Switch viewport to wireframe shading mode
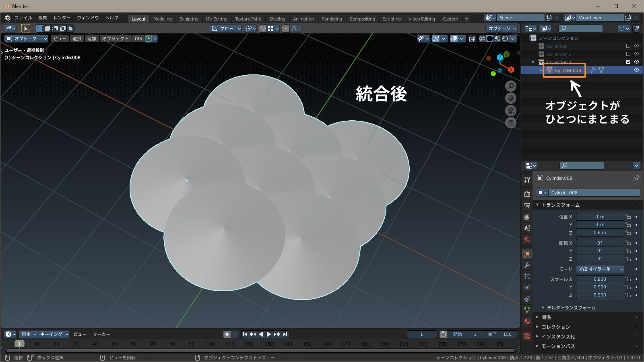Viewport: 644px width, 362px height. 482,39
